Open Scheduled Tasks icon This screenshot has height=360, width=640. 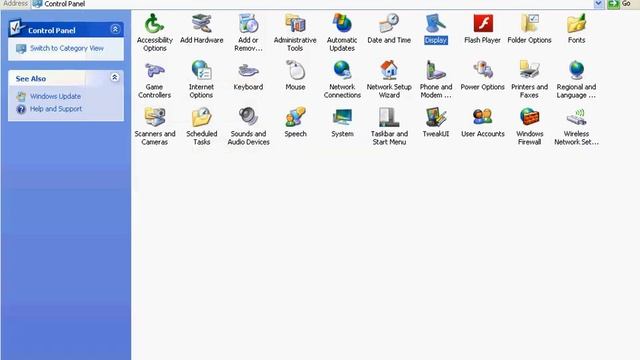pyautogui.click(x=201, y=117)
